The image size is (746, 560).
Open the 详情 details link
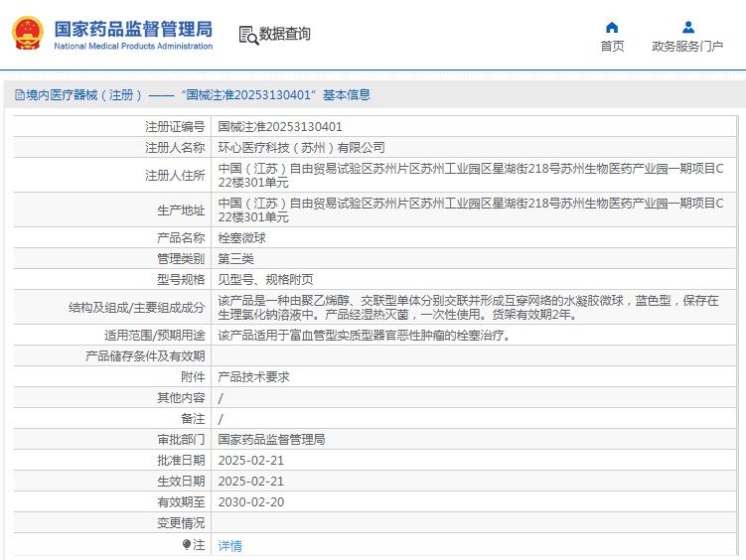point(229,546)
